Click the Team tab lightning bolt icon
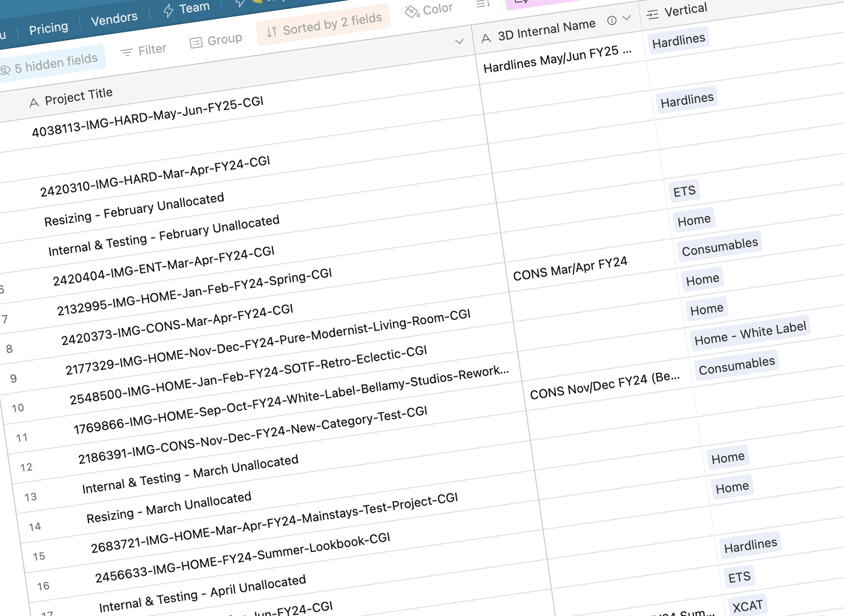 pyautogui.click(x=168, y=10)
